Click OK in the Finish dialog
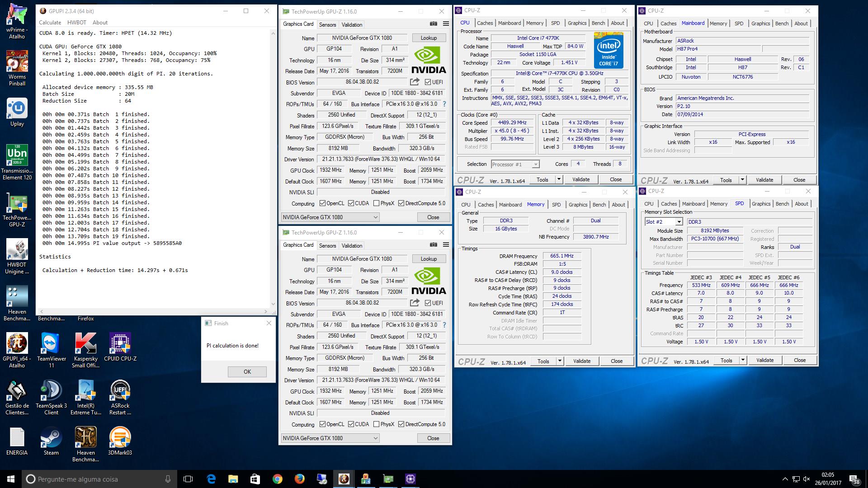Viewport: 868px width, 488px height. pos(247,371)
